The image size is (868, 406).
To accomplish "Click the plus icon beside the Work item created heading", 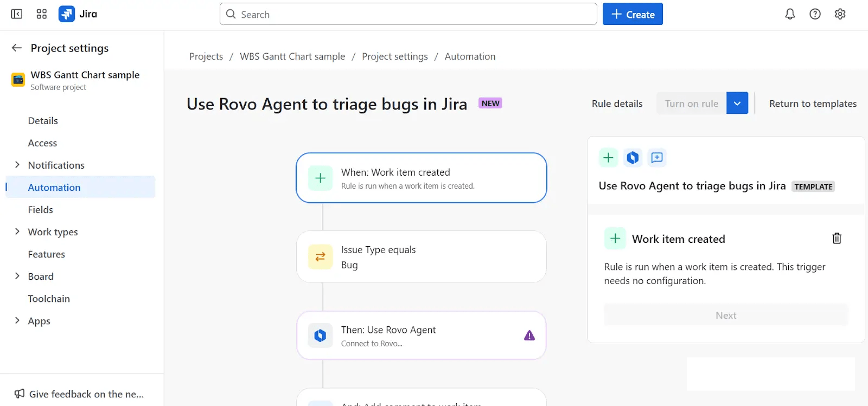I will 615,239.
